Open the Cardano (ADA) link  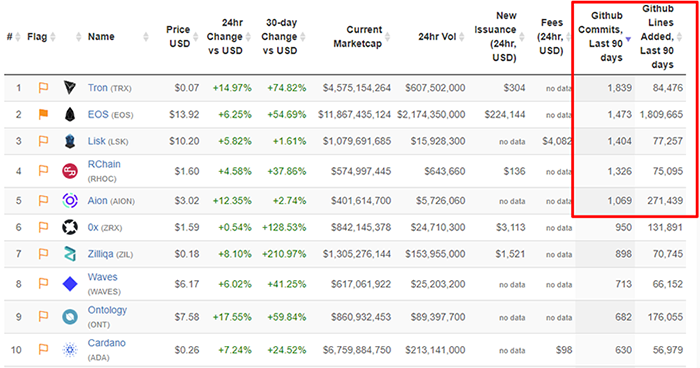[x=106, y=349]
